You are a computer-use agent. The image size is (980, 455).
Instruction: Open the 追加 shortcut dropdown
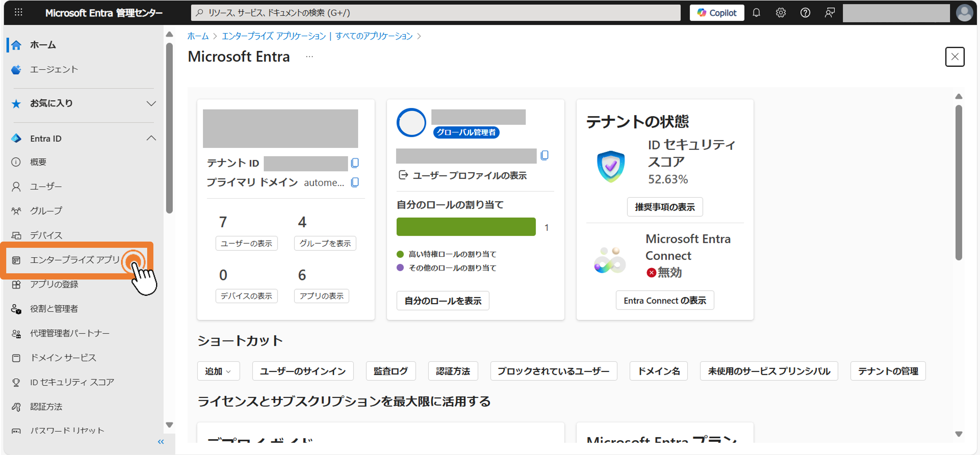[218, 371]
